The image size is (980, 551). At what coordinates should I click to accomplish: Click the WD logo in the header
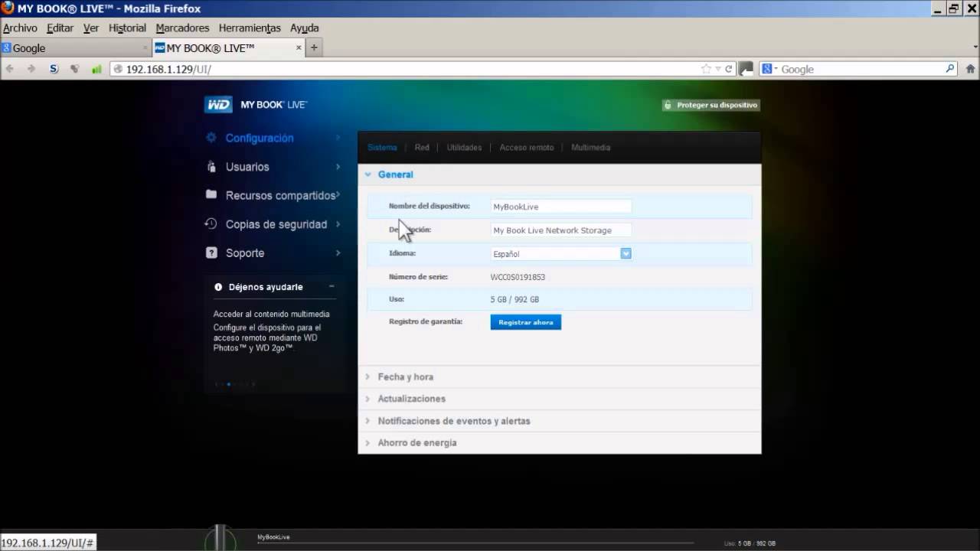coord(218,105)
